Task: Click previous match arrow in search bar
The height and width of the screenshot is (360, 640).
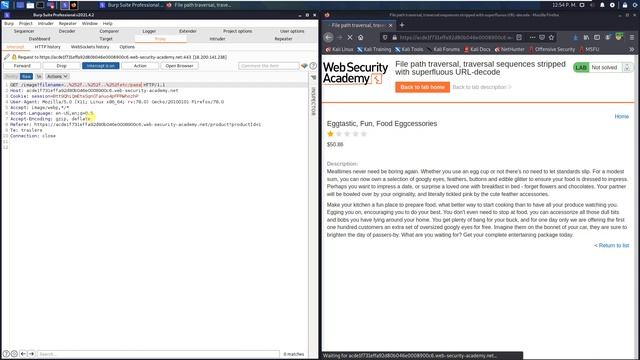Action: point(23,354)
